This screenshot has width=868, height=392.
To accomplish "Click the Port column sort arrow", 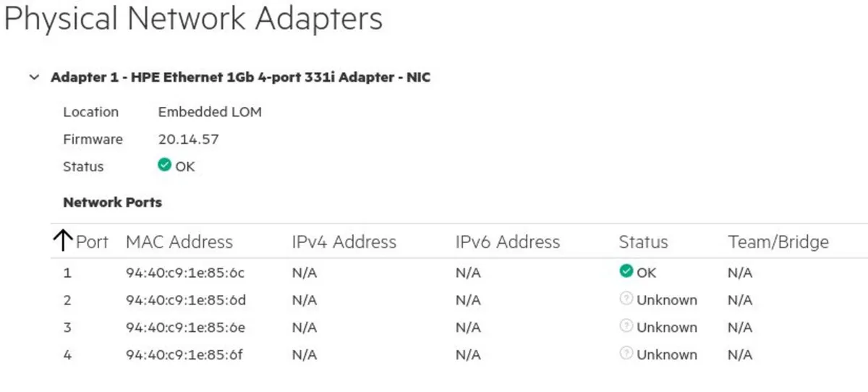I will tap(64, 242).
